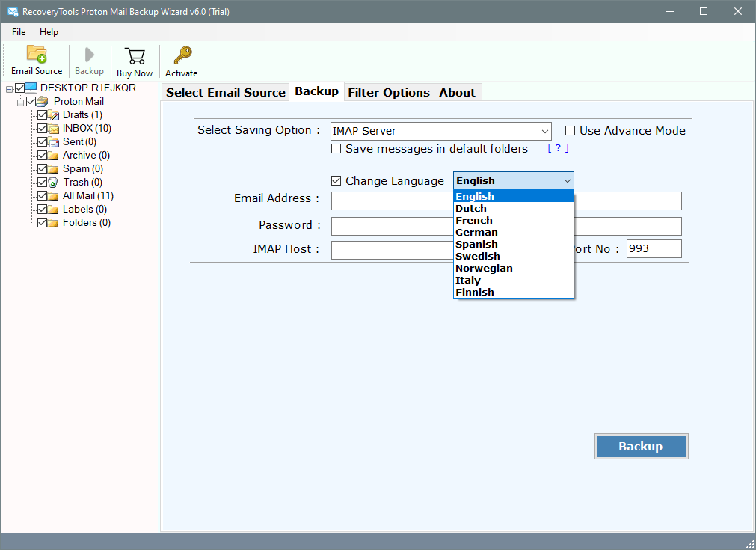Image resolution: width=756 pixels, height=550 pixels.
Task: Choose Italy from language list
Action: point(514,281)
